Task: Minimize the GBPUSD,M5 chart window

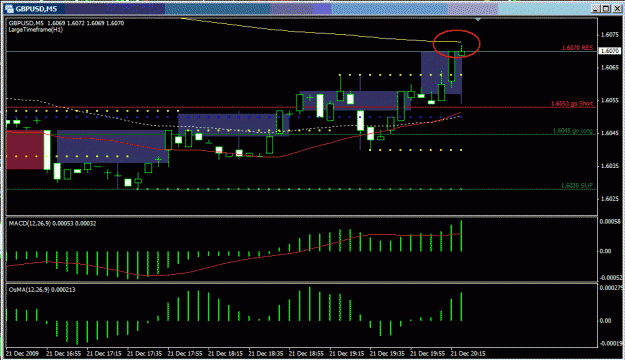Action: pyautogui.click(x=596, y=8)
